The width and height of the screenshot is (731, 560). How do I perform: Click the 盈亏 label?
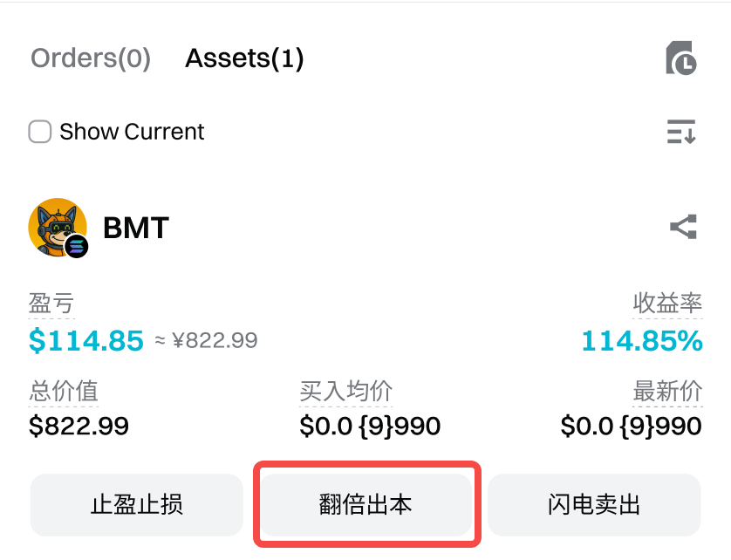(x=51, y=304)
